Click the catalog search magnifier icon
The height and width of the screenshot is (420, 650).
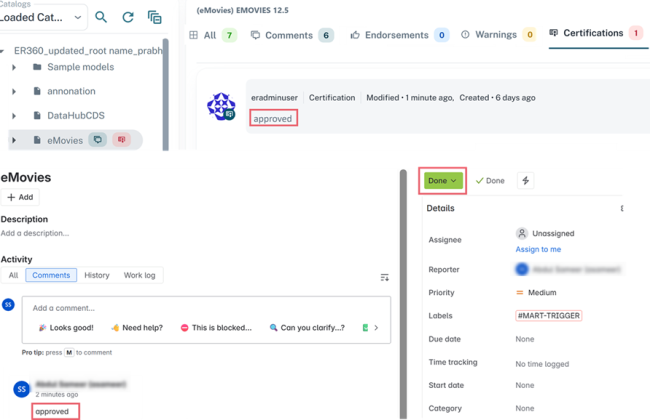coord(101,17)
